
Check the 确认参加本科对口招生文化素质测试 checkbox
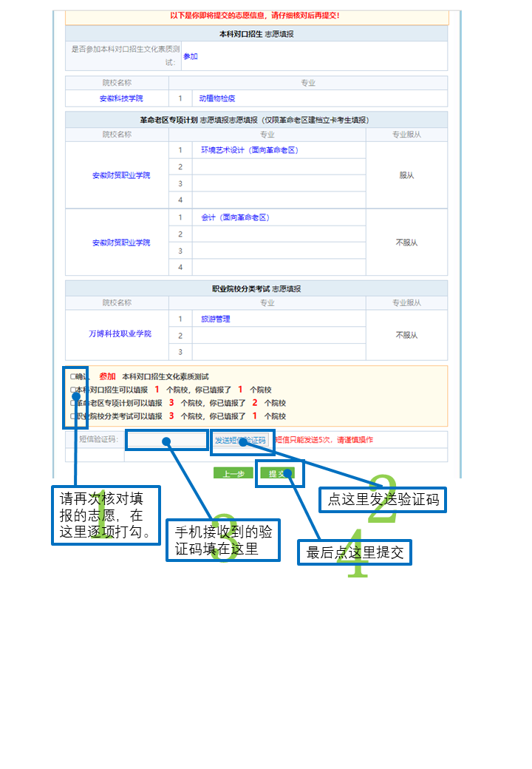pyautogui.click(x=72, y=377)
